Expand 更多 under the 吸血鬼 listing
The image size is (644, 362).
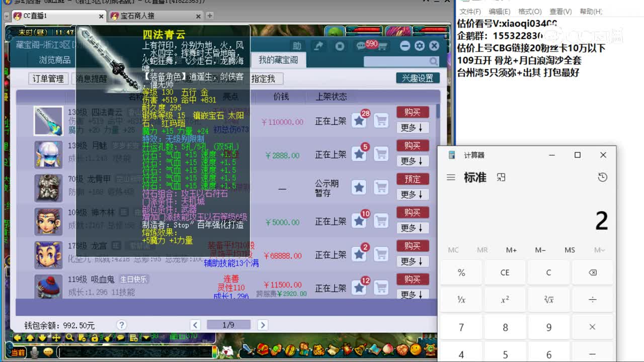[x=413, y=295]
